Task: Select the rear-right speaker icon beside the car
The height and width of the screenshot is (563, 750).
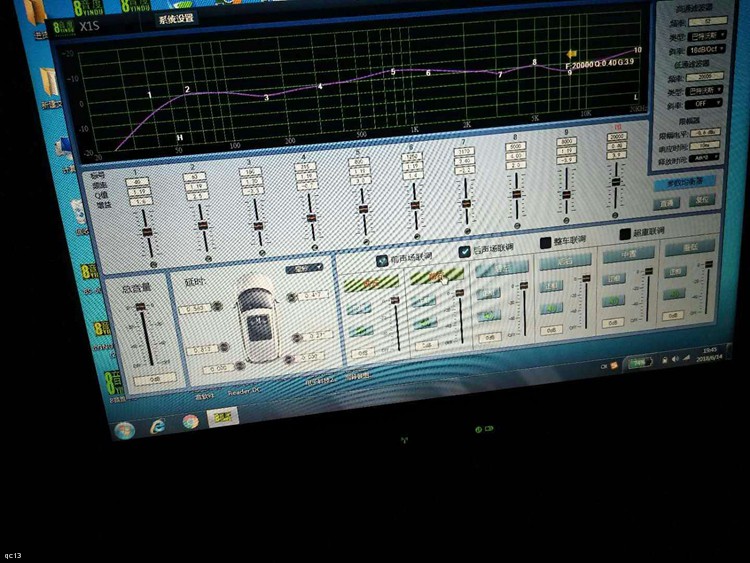Action: [x=290, y=359]
